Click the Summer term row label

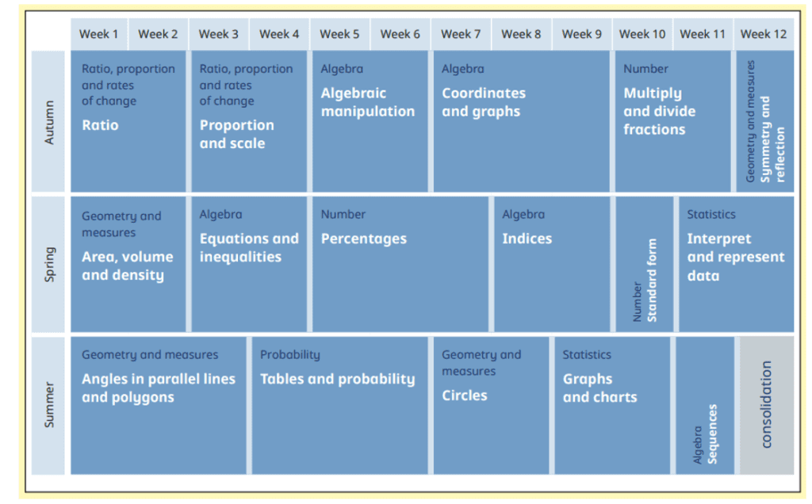tap(50, 405)
